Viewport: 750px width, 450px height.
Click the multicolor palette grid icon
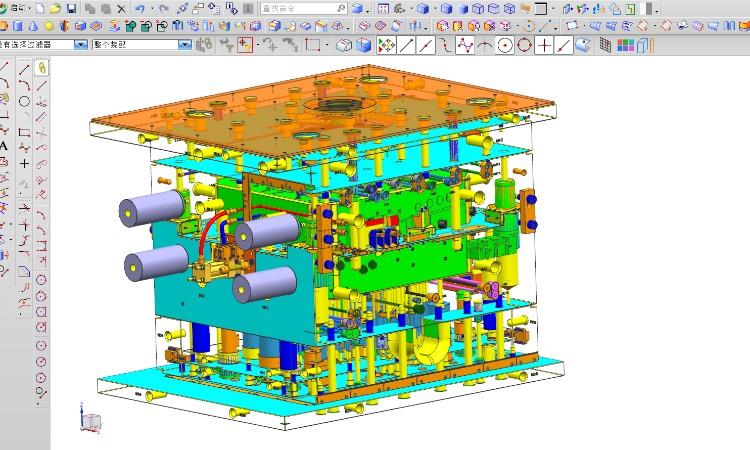(x=625, y=45)
